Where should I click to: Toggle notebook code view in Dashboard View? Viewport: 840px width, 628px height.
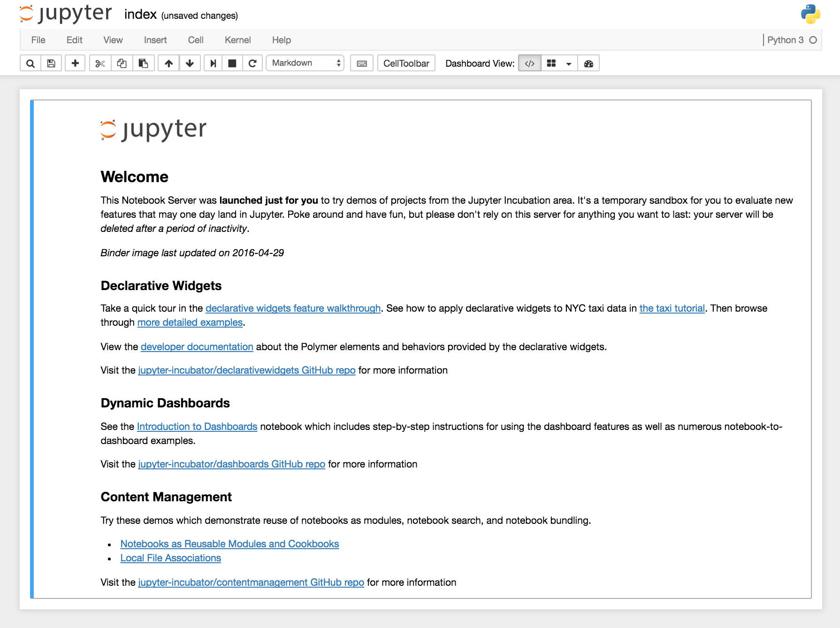pos(530,63)
